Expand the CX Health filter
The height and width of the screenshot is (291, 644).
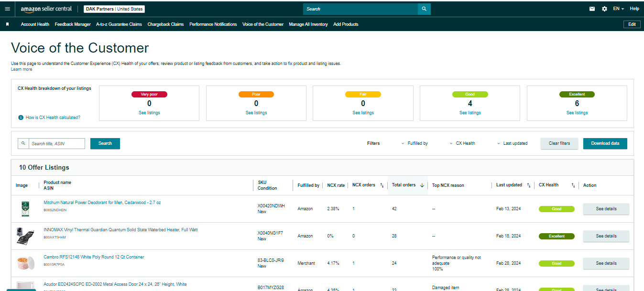462,143
